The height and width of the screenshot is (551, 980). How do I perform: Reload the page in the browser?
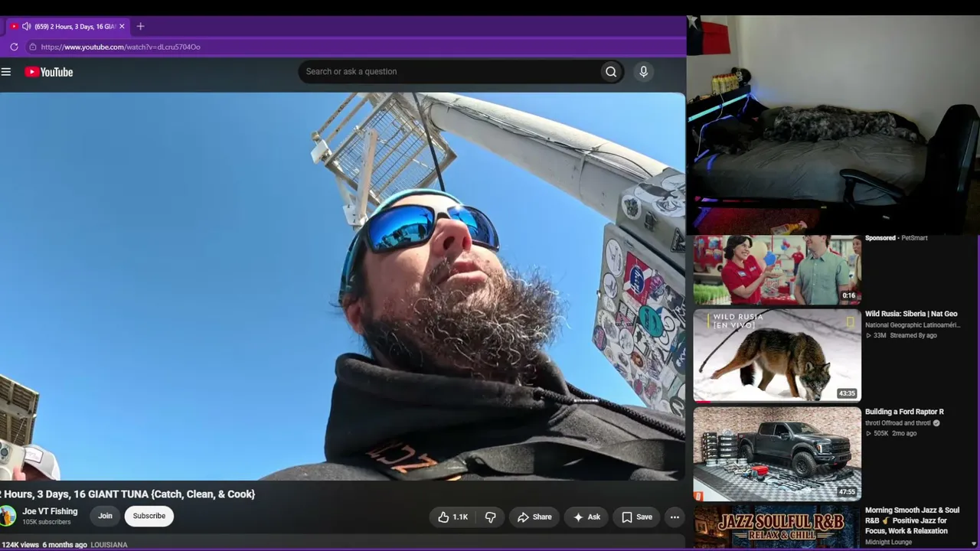click(14, 47)
